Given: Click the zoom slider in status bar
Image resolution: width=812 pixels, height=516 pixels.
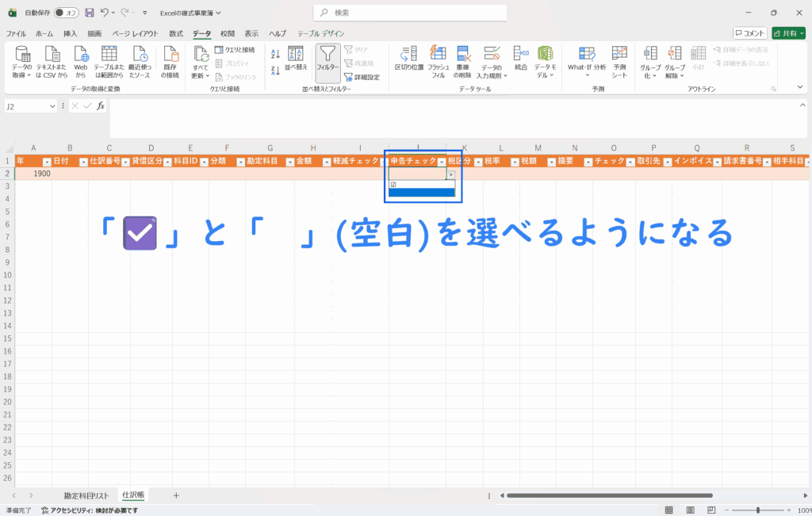Looking at the screenshot, I should 758,510.
